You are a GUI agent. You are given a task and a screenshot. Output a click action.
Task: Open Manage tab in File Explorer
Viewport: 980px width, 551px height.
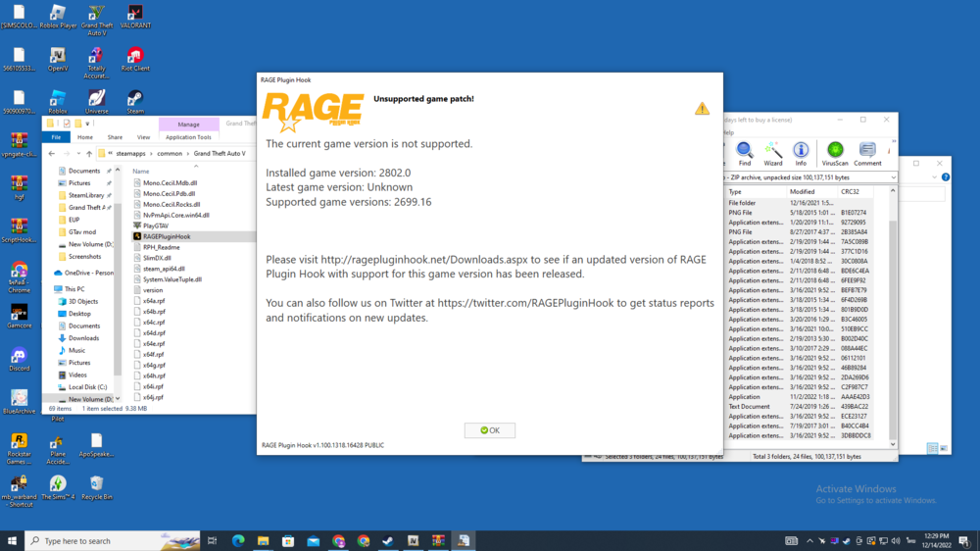pyautogui.click(x=188, y=124)
